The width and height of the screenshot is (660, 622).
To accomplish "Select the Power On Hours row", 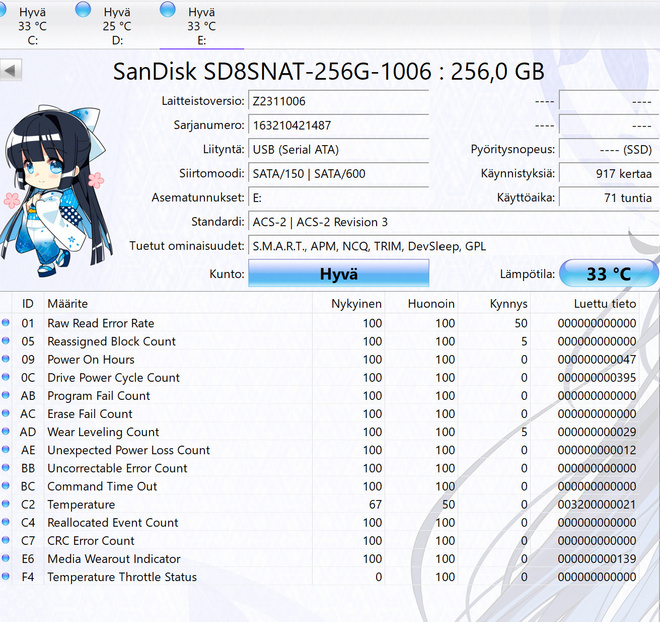I will click(320, 359).
